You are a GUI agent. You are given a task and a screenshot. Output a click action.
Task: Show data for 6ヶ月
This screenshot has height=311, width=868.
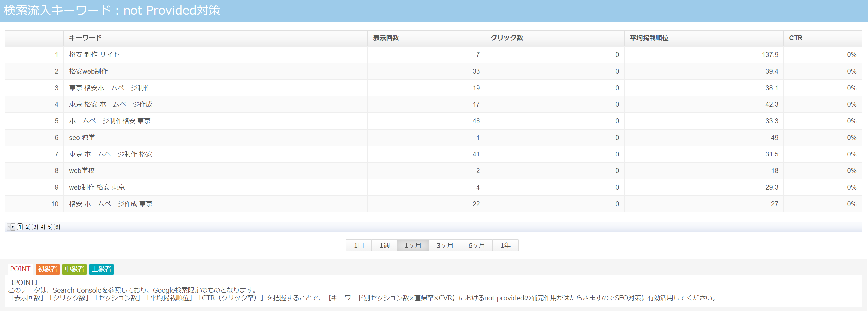[x=477, y=245]
